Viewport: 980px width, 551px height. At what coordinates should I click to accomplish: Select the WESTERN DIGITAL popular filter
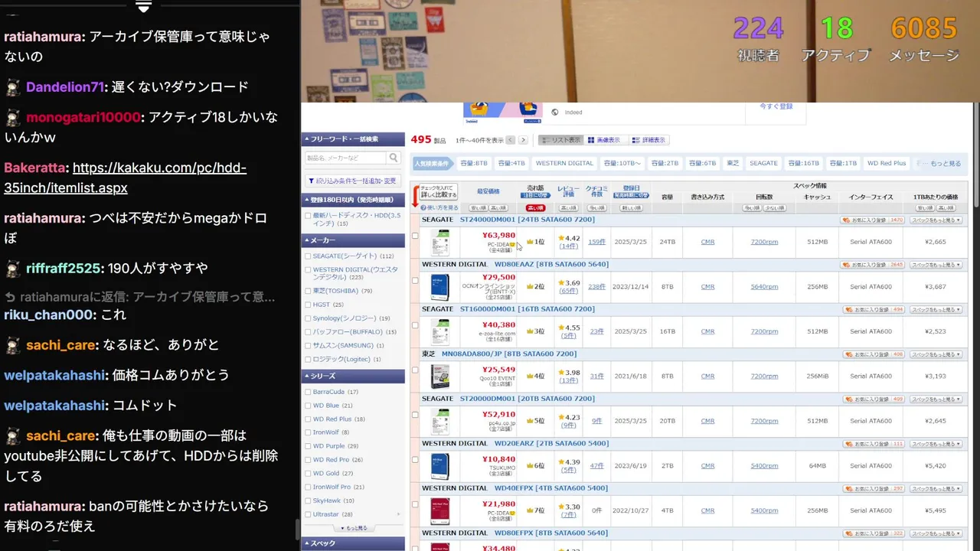564,163
